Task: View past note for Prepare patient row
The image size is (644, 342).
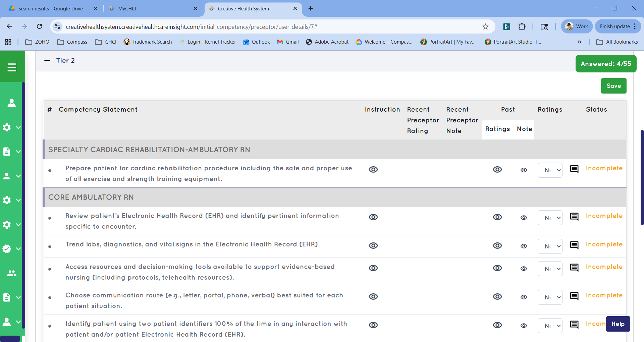Action: point(524,170)
